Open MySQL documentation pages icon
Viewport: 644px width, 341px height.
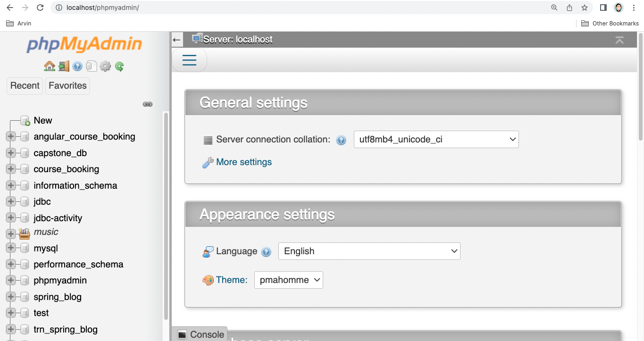tap(92, 66)
